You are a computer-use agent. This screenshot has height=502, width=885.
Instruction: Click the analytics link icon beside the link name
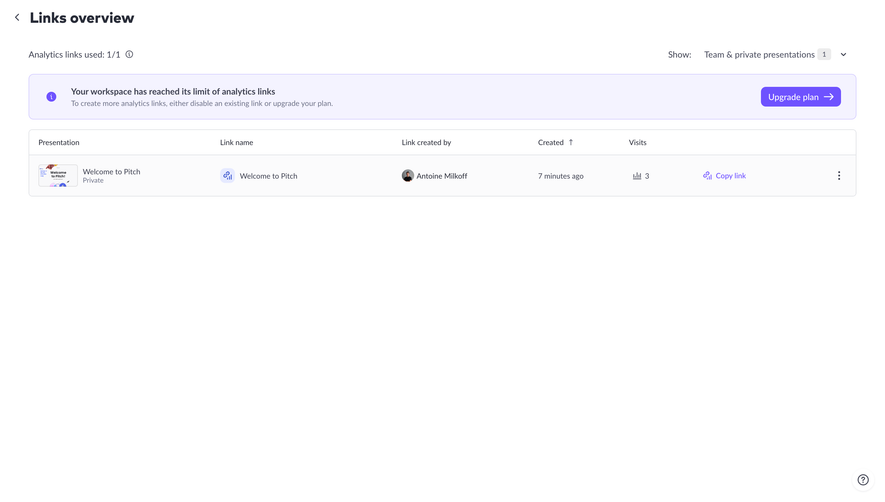point(227,176)
